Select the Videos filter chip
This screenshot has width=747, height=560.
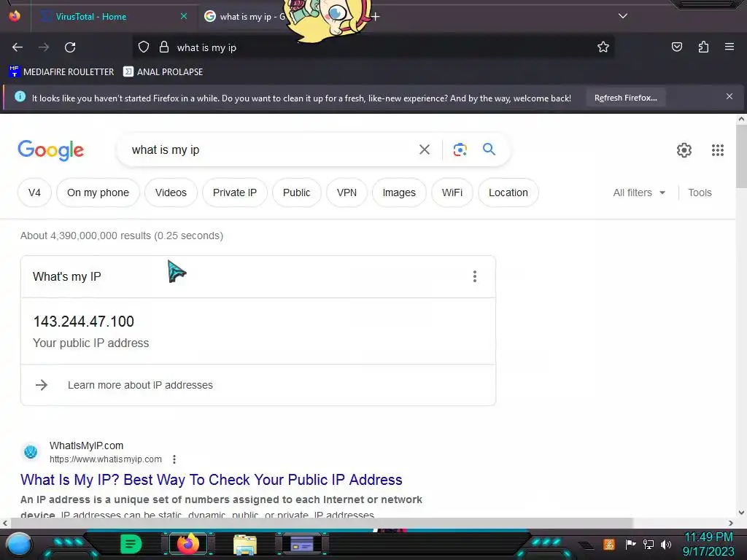(171, 192)
